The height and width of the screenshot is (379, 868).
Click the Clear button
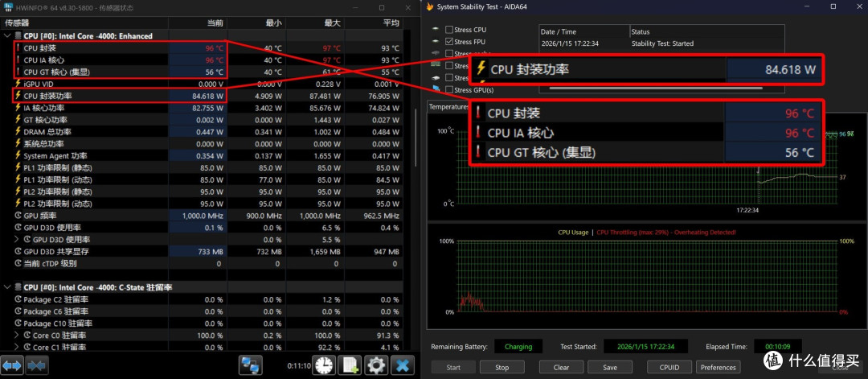click(x=561, y=368)
